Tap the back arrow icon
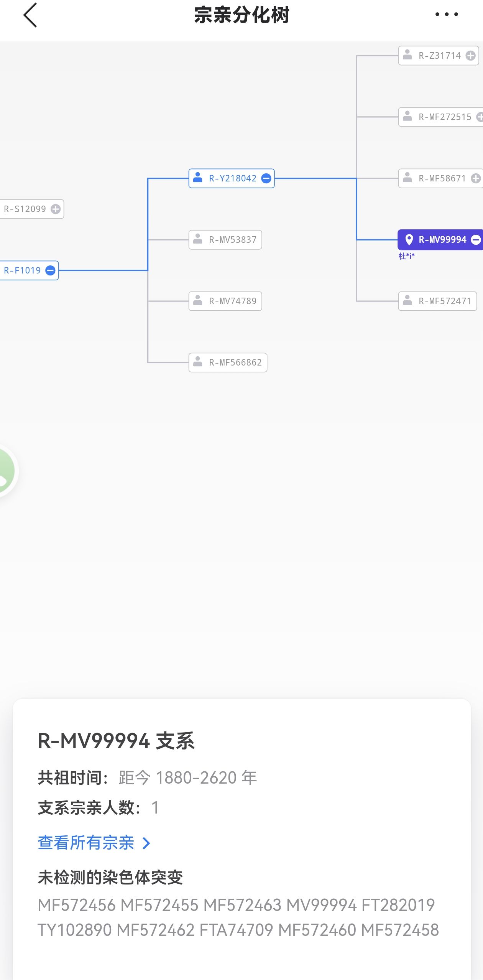This screenshot has height=980, width=483. pos(30,15)
